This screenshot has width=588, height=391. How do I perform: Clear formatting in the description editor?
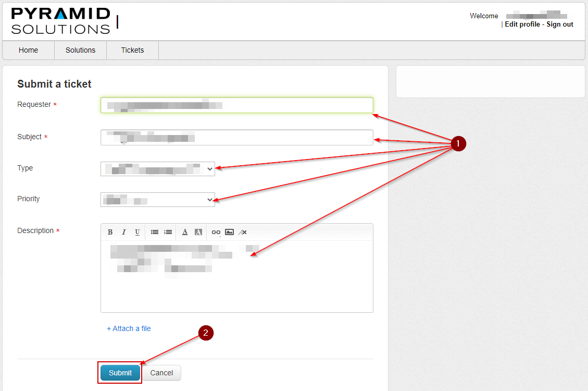[x=243, y=233]
